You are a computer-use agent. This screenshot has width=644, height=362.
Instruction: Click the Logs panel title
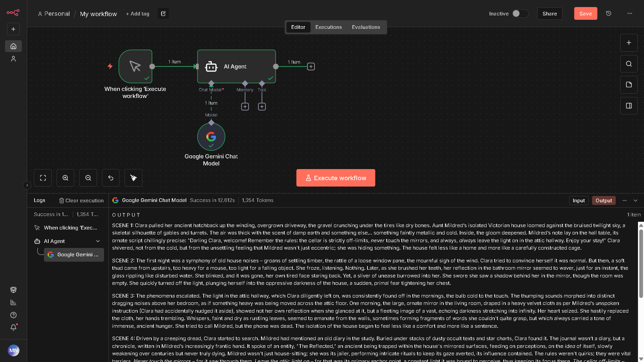(40, 200)
